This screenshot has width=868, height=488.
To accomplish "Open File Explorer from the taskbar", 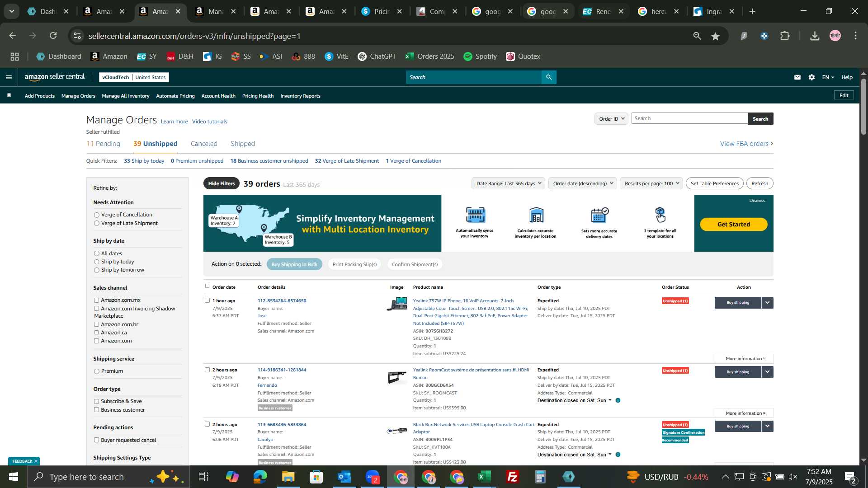I will 288,477.
